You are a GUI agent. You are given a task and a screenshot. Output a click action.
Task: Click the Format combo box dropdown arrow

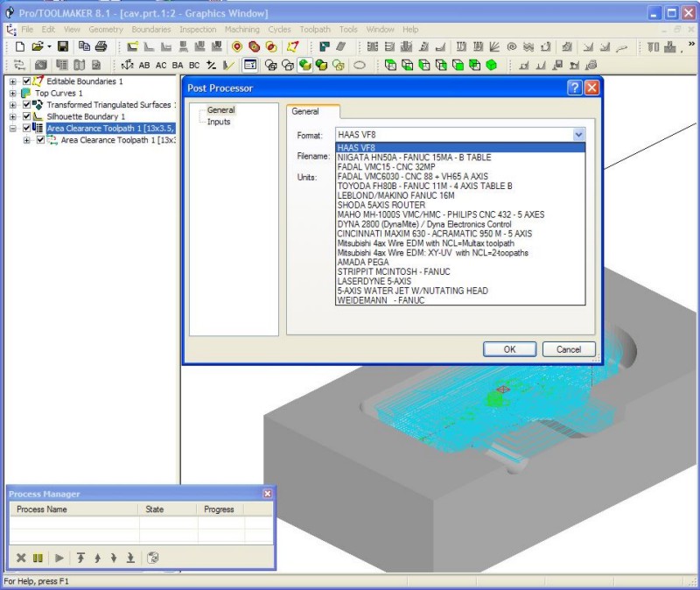pyautogui.click(x=578, y=135)
